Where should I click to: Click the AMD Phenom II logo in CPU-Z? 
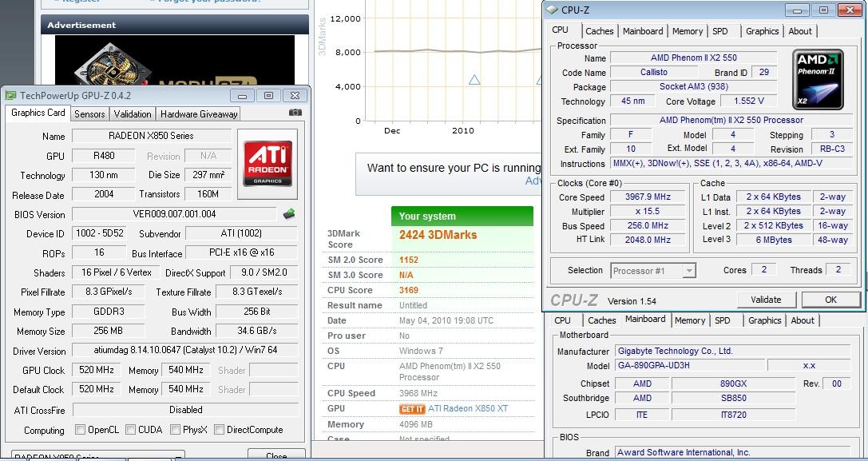(818, 79)
